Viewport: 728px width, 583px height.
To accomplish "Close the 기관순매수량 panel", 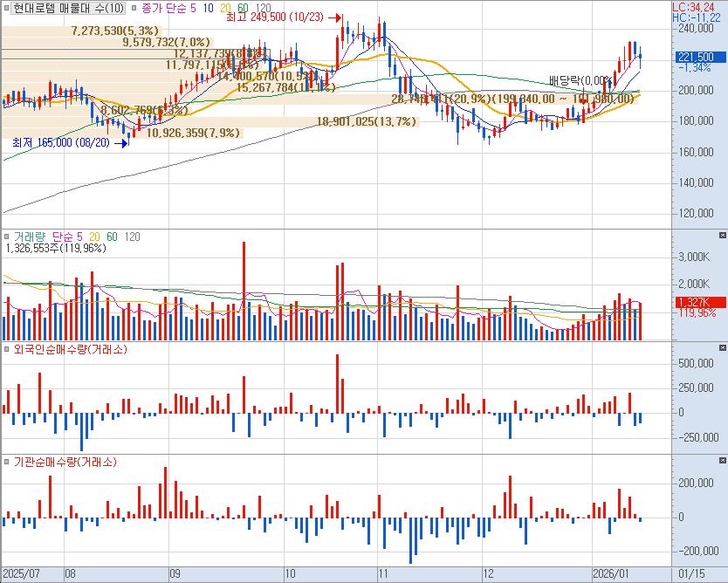I will (721, 462).
